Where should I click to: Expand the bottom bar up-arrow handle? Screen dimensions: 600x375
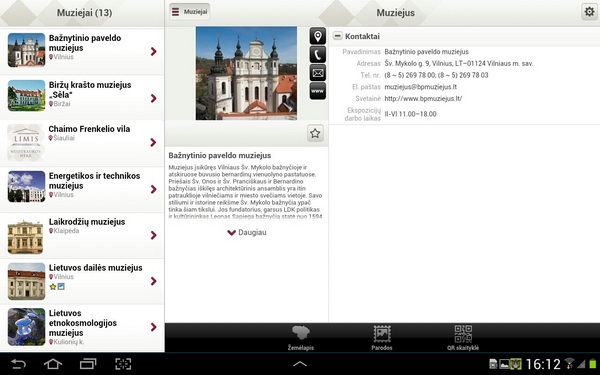point(300,364)
